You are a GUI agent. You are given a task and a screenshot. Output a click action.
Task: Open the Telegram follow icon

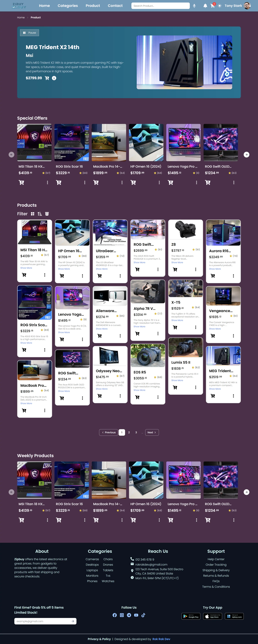[129, 615]
